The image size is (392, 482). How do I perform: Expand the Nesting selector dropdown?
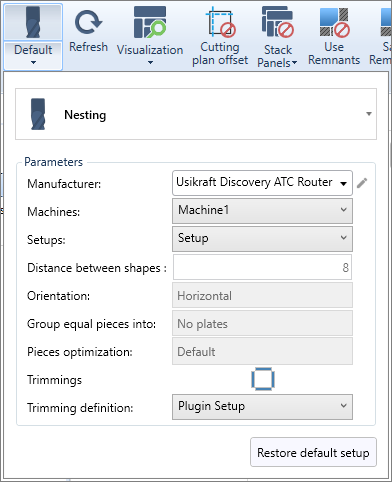(x=369, y=114)
